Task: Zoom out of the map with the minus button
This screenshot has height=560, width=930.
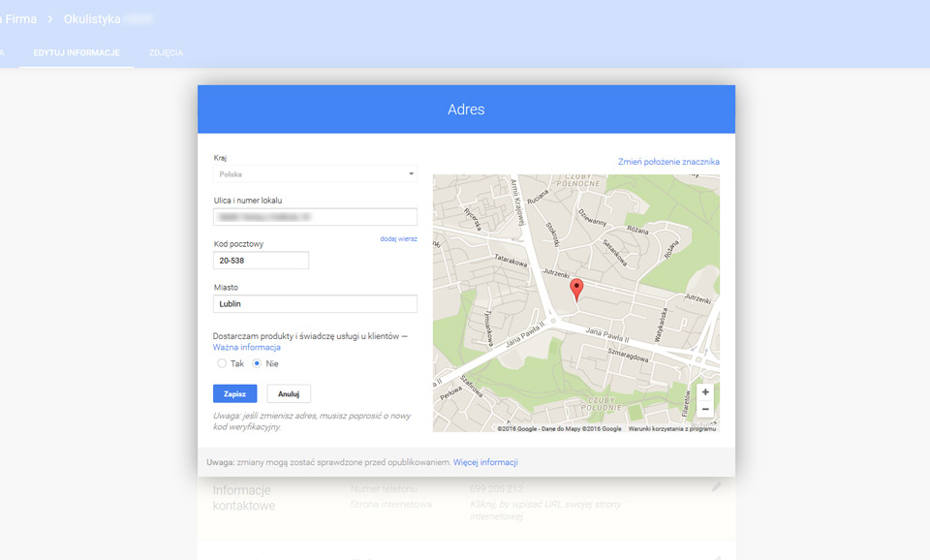Action: (705, 409)
